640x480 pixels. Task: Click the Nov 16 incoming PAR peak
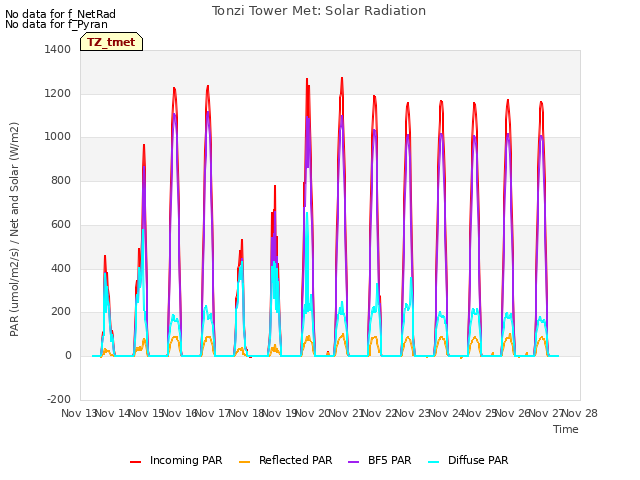click(174, 88)
